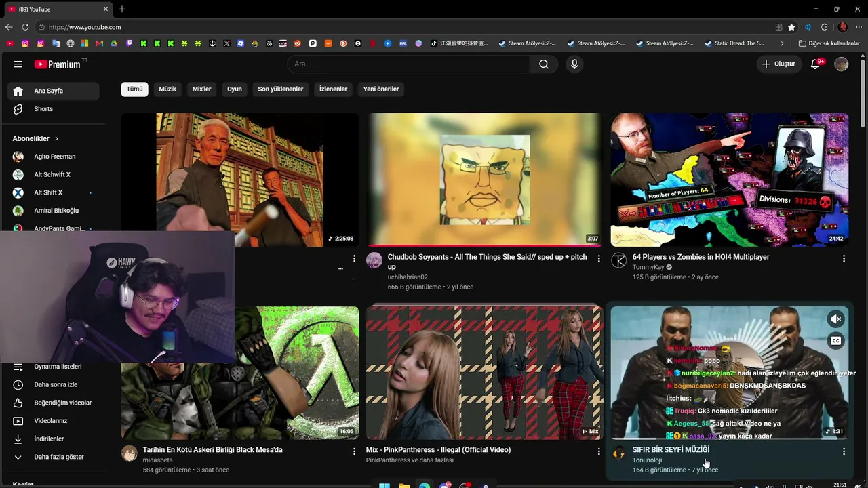
Task: Open the X (Twitter) bookmark icon
Action: point(226,43)
